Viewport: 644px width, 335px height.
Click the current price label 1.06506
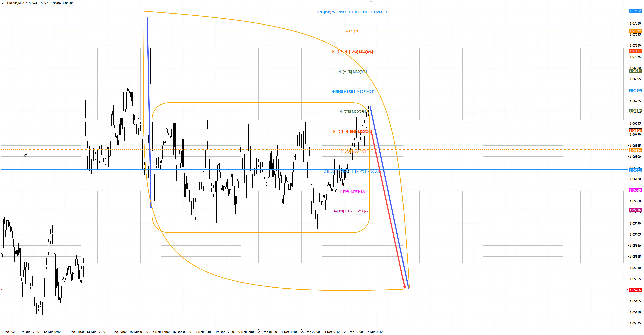pyautogui.click(x=635, y=131)
